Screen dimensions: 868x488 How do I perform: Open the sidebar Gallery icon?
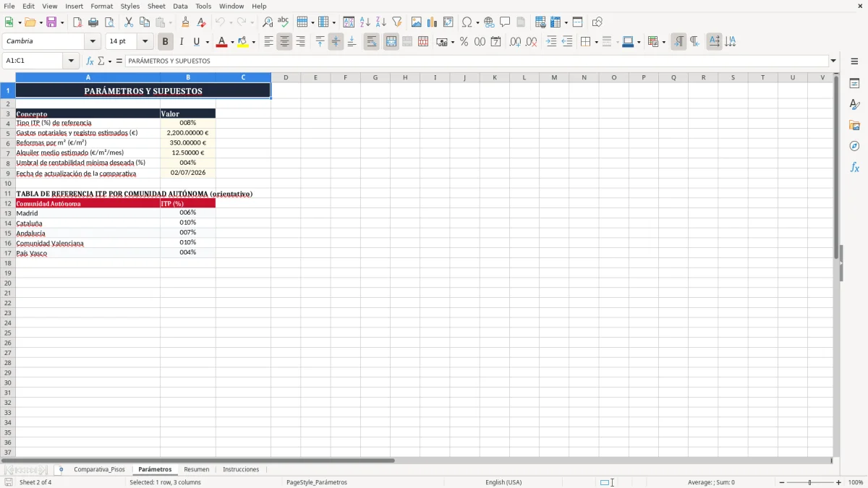[854, 125]
